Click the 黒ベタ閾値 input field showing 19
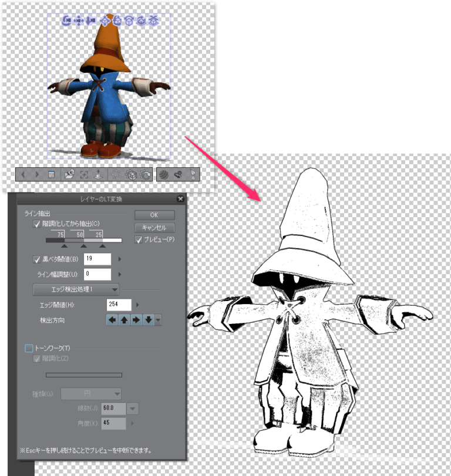 (x=97, y=259)
